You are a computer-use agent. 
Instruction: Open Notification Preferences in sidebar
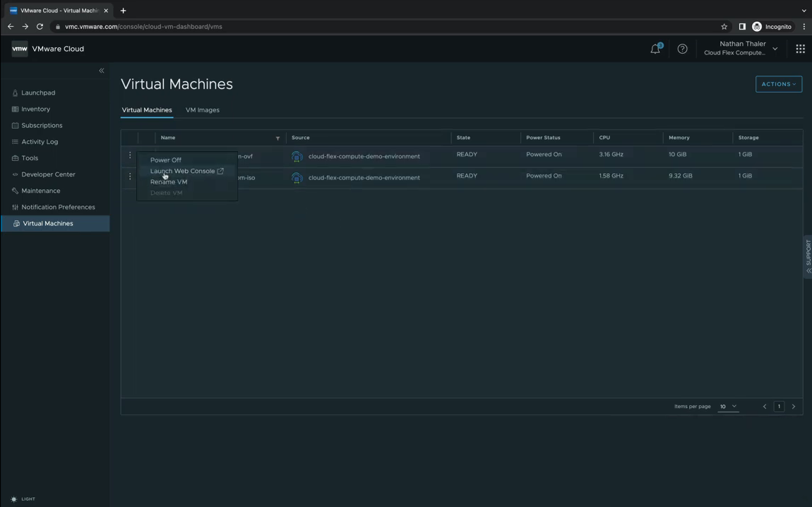[58, 207]
